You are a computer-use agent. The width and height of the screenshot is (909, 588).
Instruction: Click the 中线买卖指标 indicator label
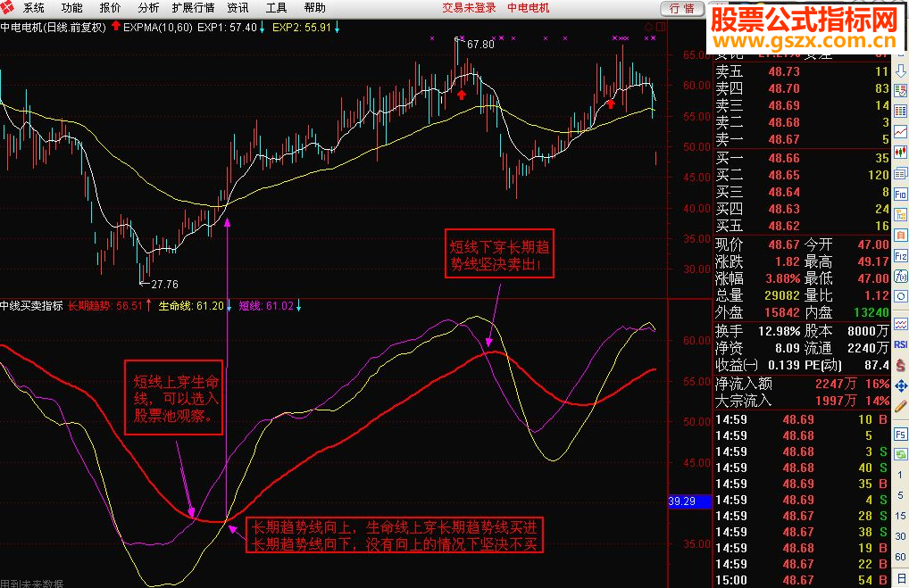pyautogui.click(x=31, y=306)
